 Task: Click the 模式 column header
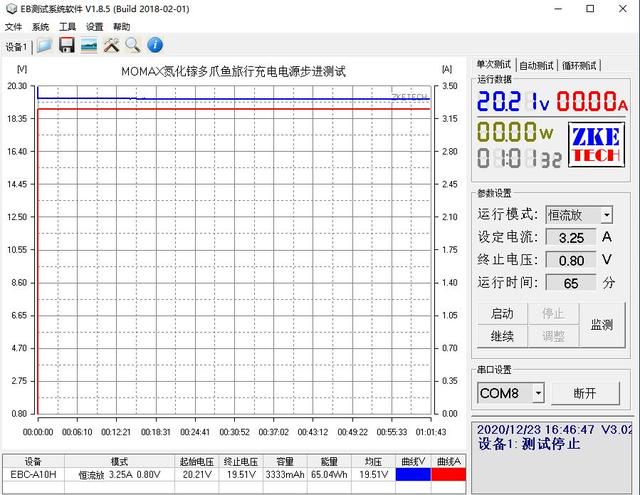click(120, 462)
